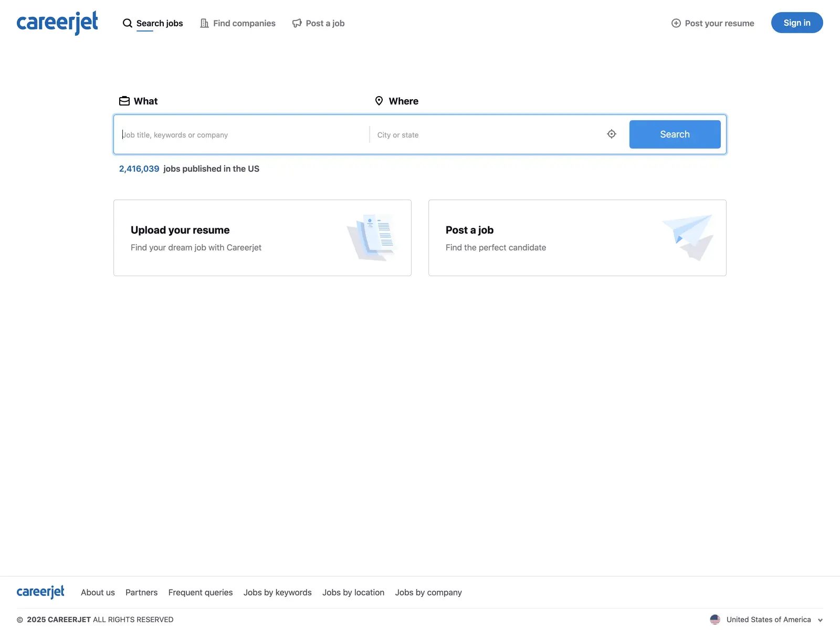Click 'Find the perfect candidate' text

pos(496,247)
